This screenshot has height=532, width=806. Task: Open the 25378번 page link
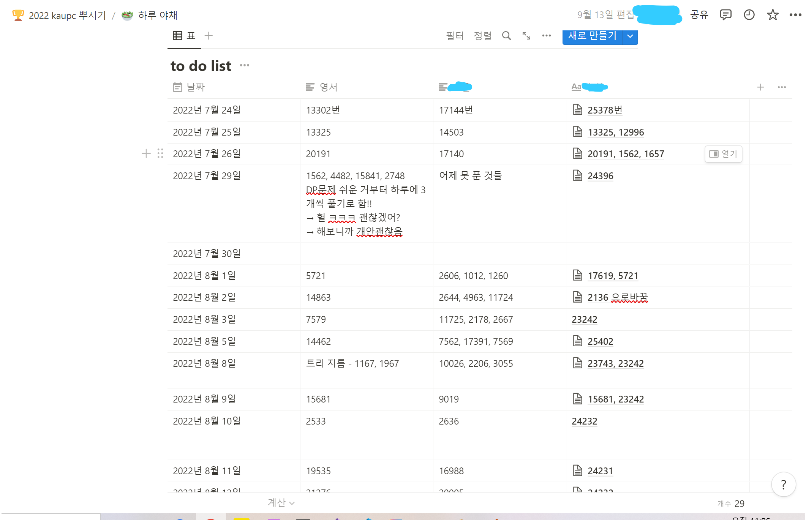pos(605,110)
